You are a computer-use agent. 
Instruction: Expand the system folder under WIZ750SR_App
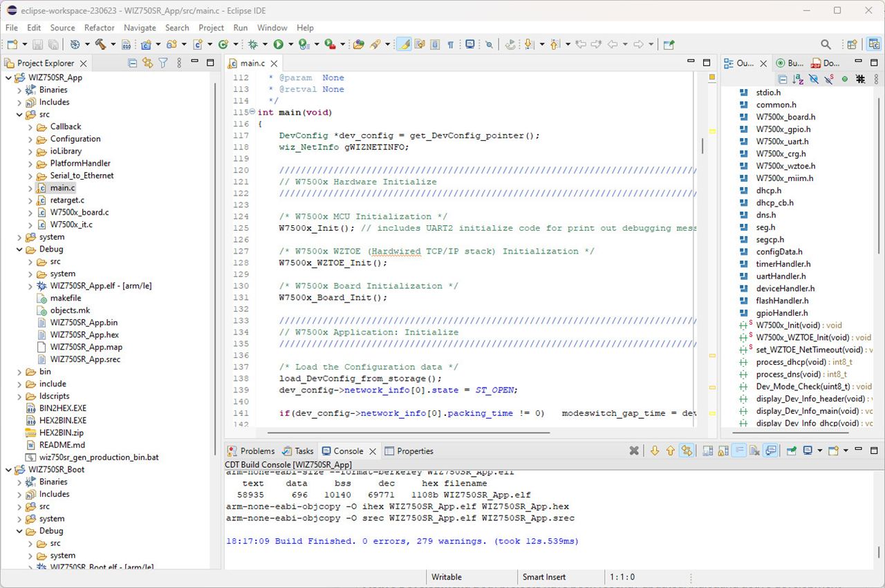[19, 237]
